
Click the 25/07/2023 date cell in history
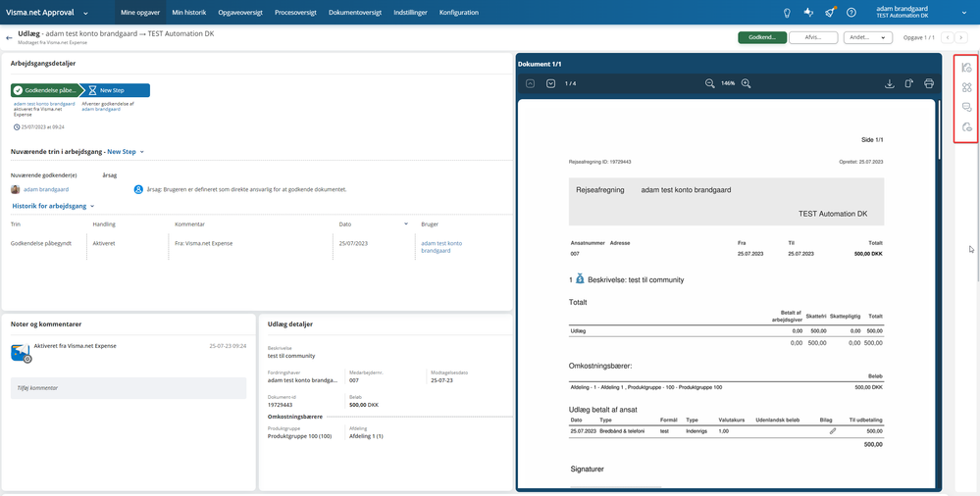[355, 244]
